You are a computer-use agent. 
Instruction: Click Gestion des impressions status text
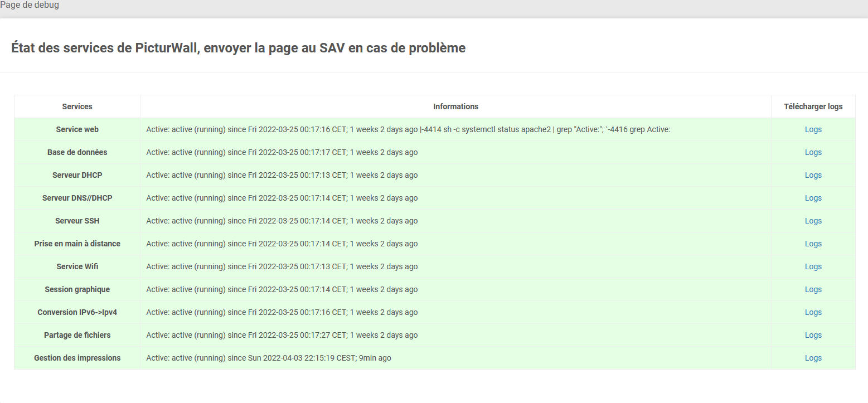coord(269,358)
